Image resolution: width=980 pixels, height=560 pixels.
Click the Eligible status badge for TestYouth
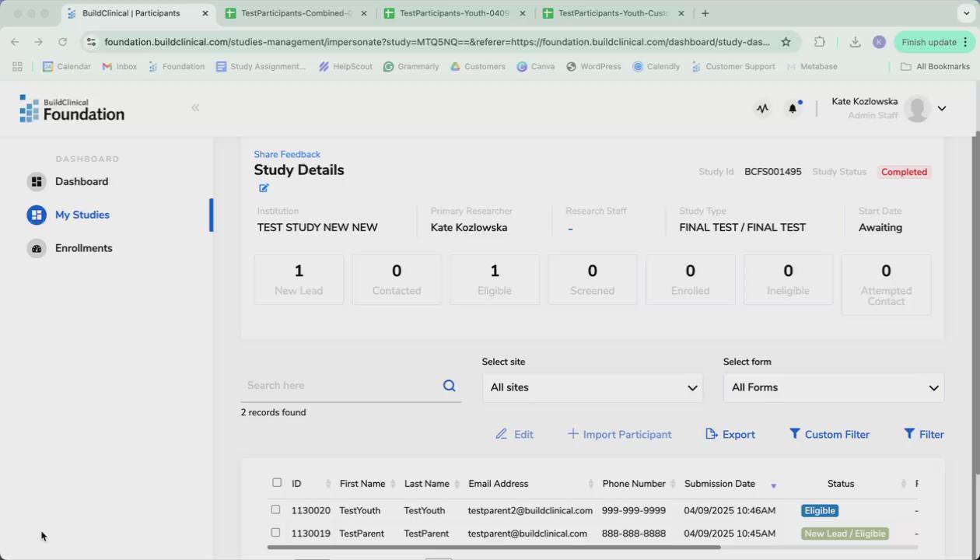tap(820, 511)
